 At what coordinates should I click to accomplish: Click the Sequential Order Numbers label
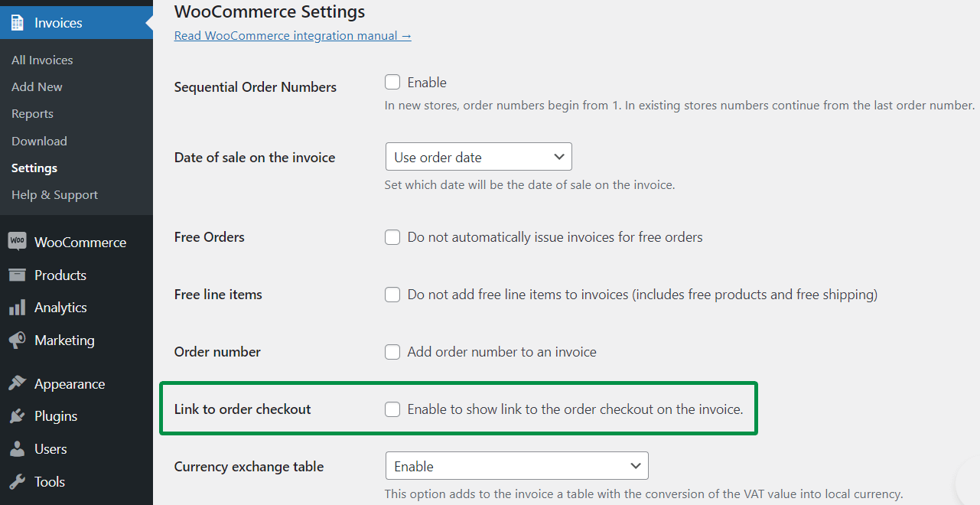click(x=256, y=87)
